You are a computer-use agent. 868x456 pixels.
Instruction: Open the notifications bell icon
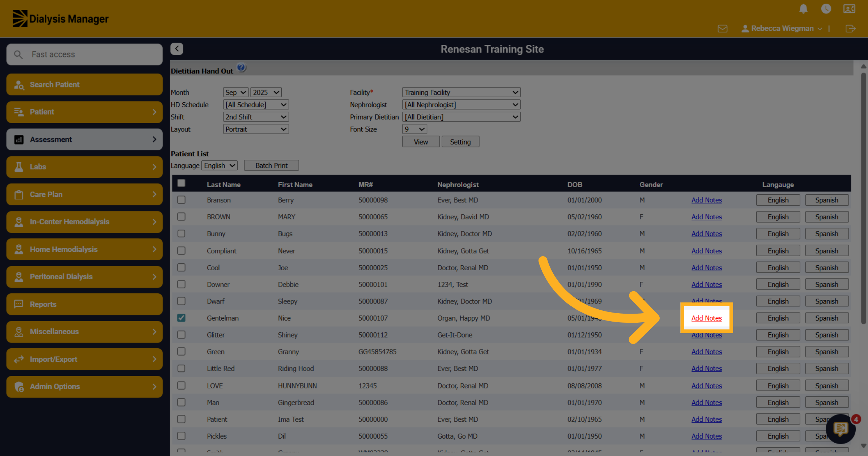pos(803,9)
